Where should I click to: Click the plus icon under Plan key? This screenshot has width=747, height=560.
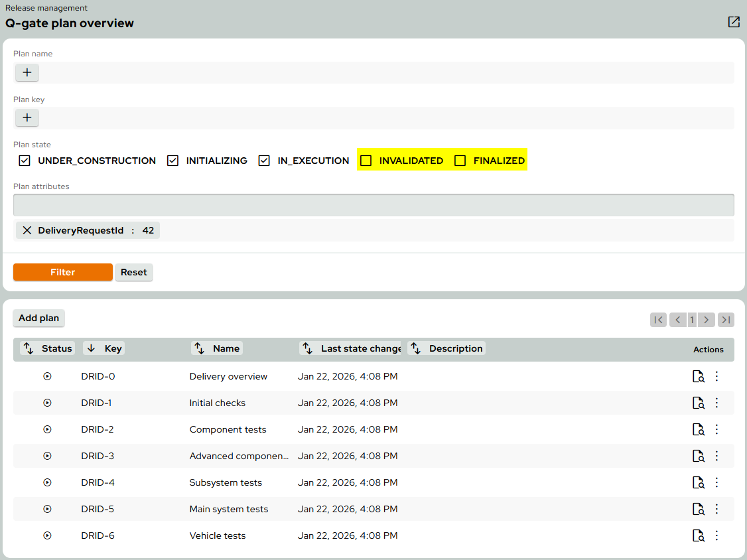click(27, 118)
